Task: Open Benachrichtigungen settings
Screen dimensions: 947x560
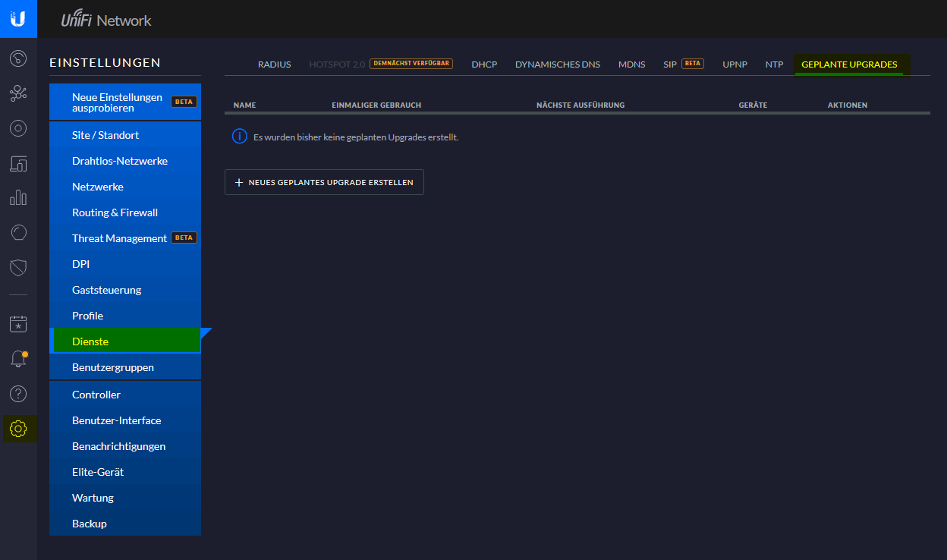Action: point(125,446)
